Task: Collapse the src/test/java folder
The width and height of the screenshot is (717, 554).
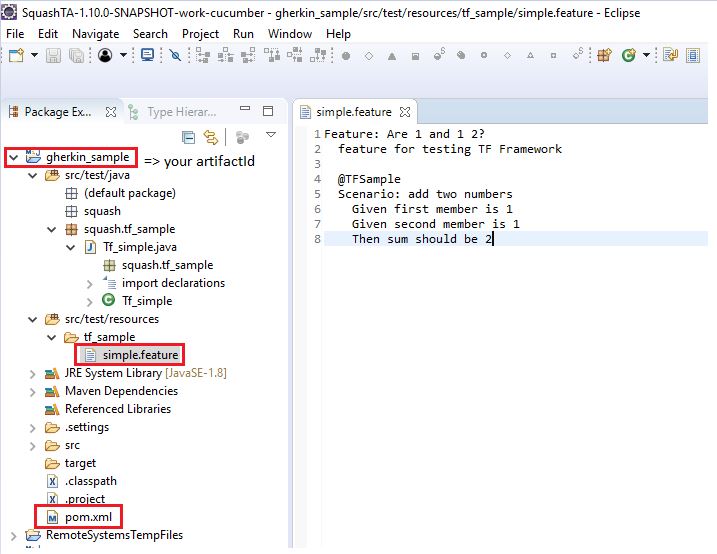Action: click(x=32, y=176)
